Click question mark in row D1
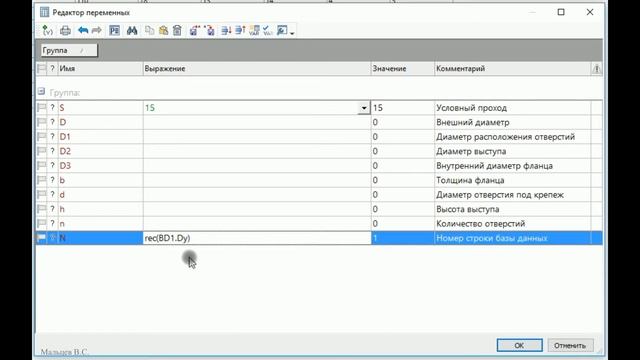640x360 pixels. click(52, 137)
